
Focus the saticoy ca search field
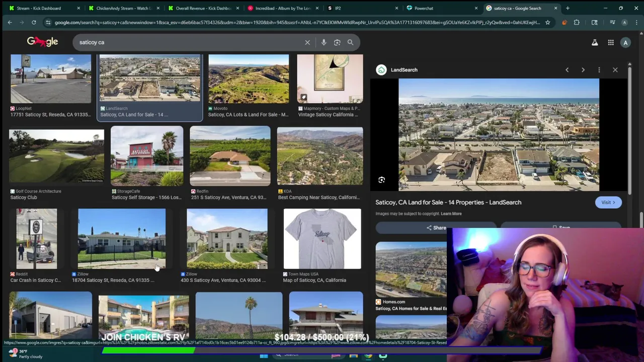pos(189,42)
